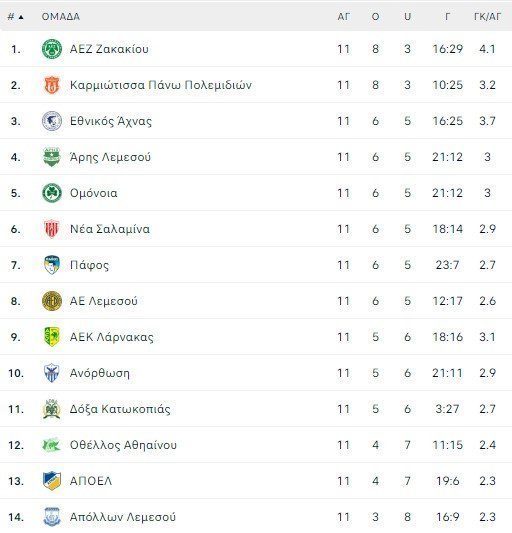512x533 pixels.
Task: Click the Γ goals column header
Action: [447, 17]
